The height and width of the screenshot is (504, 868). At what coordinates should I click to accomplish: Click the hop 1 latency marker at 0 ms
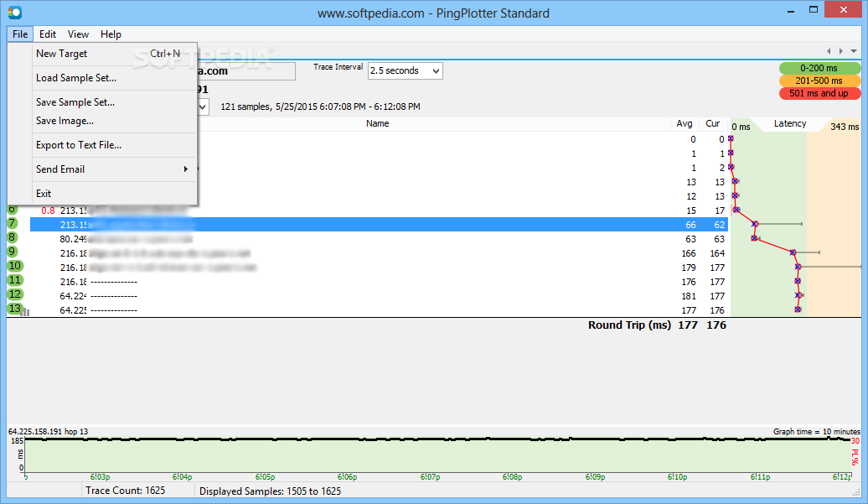(731, 138)
